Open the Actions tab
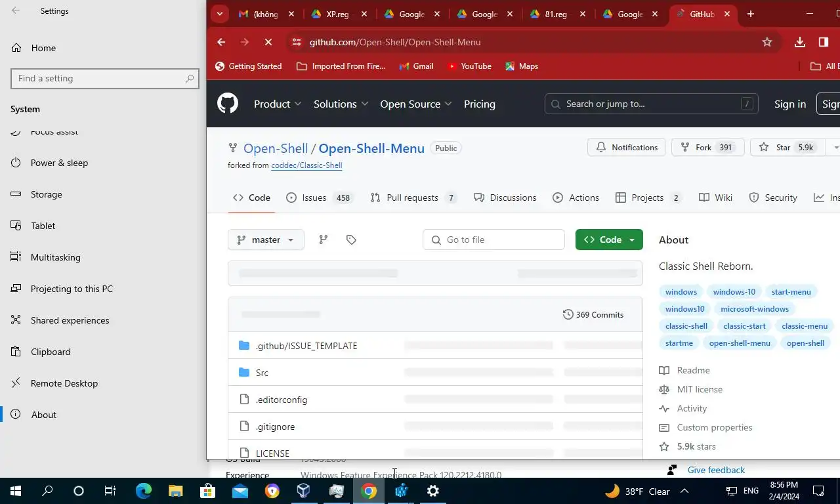 click(x=576, y=198)
